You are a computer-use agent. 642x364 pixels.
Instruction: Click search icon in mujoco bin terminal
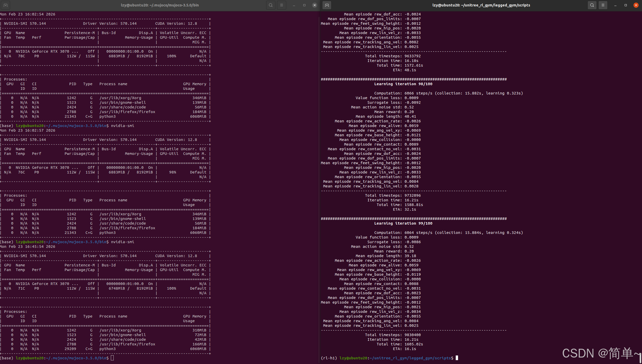(270, 5)
